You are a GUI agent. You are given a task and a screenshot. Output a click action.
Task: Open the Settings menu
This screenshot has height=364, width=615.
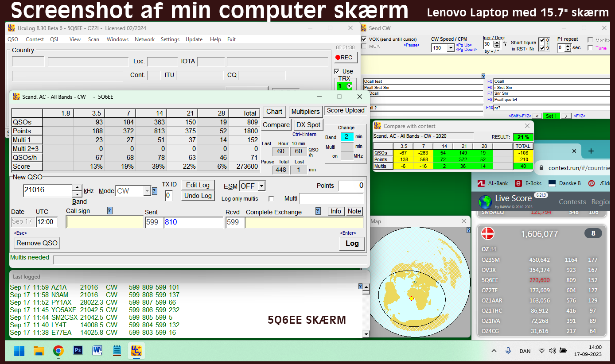pos(170,39)
